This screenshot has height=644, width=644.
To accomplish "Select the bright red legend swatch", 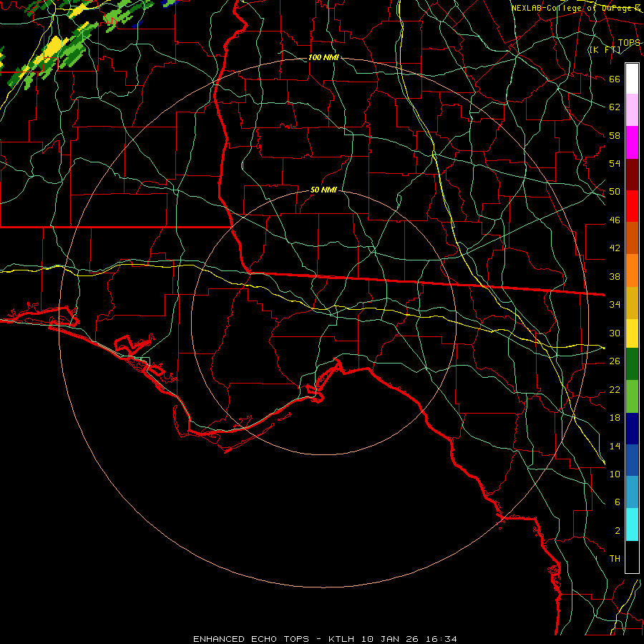I will tap(632, 206).
